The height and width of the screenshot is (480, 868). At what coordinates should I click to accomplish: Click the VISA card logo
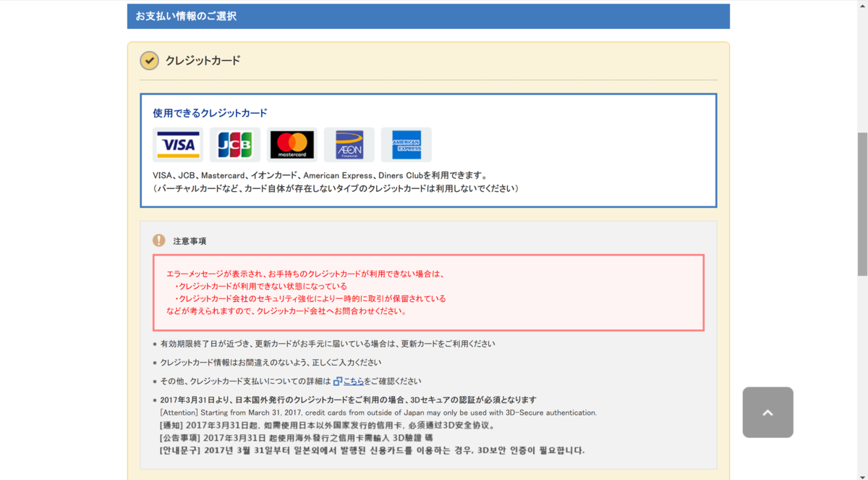tap(178, 145)
